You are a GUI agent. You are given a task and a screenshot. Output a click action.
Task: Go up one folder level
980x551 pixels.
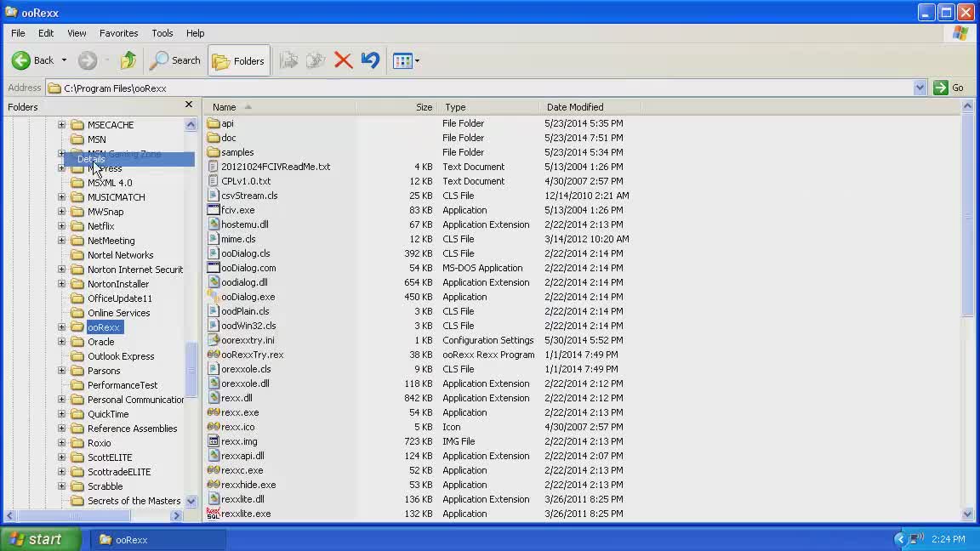coord(128,60)
